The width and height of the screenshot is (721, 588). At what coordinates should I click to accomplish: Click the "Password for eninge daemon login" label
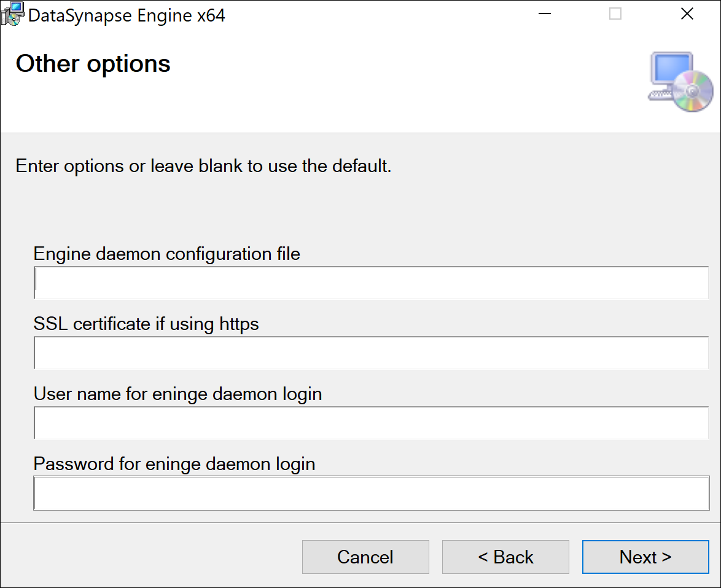pyautogui.click(x=174, y=464)
